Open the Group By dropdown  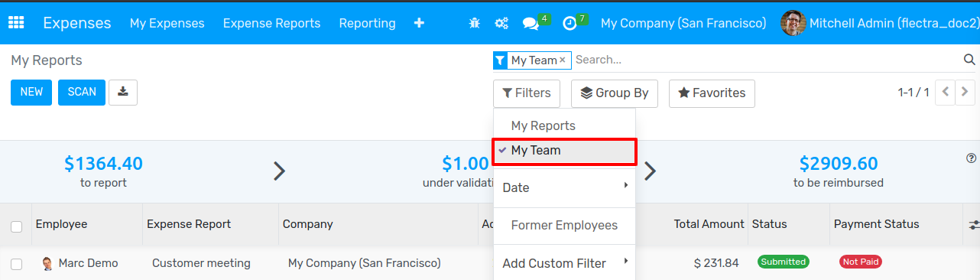[x=615, y=93]
